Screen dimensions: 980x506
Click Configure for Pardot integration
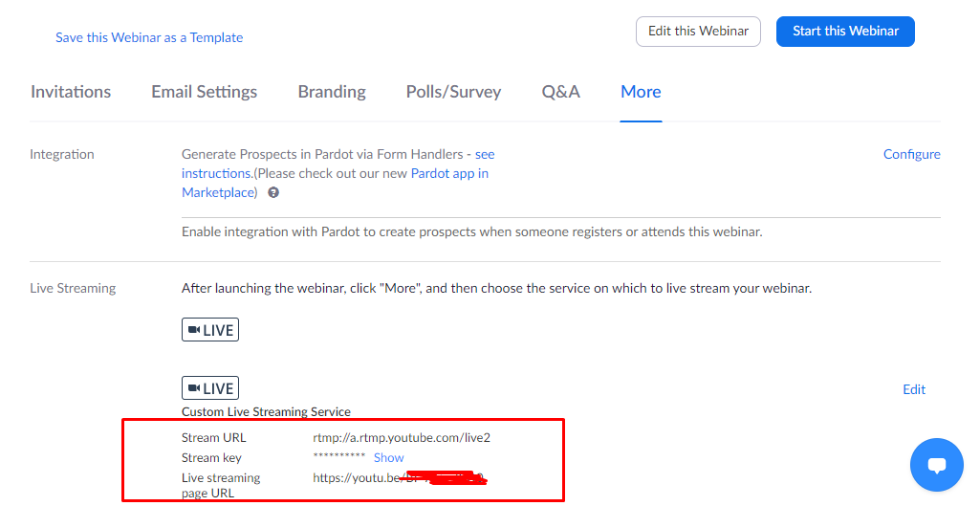[911, 154]
